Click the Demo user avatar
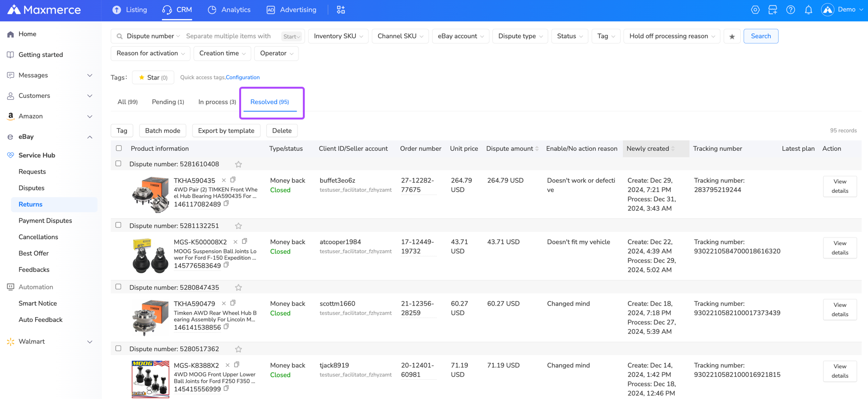Image resolution: width=868 pixels, height=399 pixels. pyautogui.click(x=827, y=10)
